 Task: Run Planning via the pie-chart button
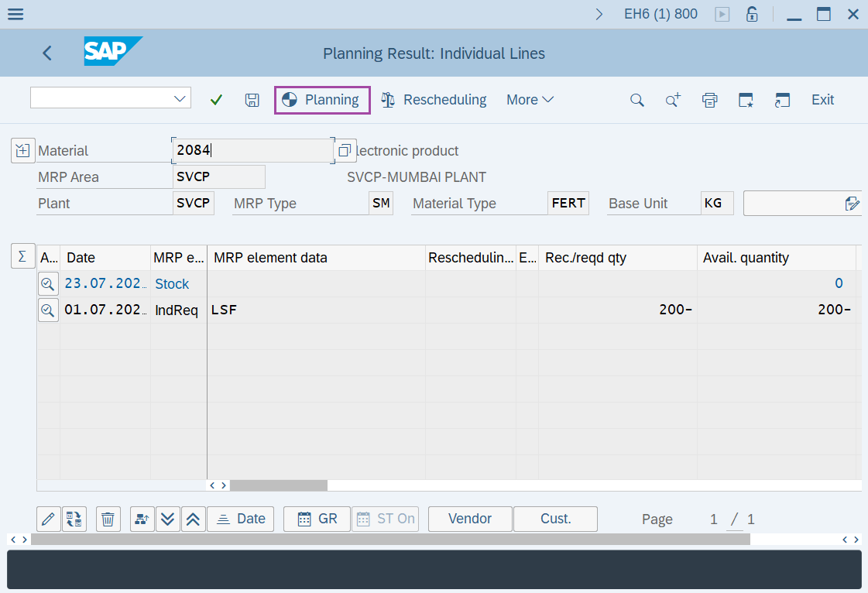click(321, 100)
